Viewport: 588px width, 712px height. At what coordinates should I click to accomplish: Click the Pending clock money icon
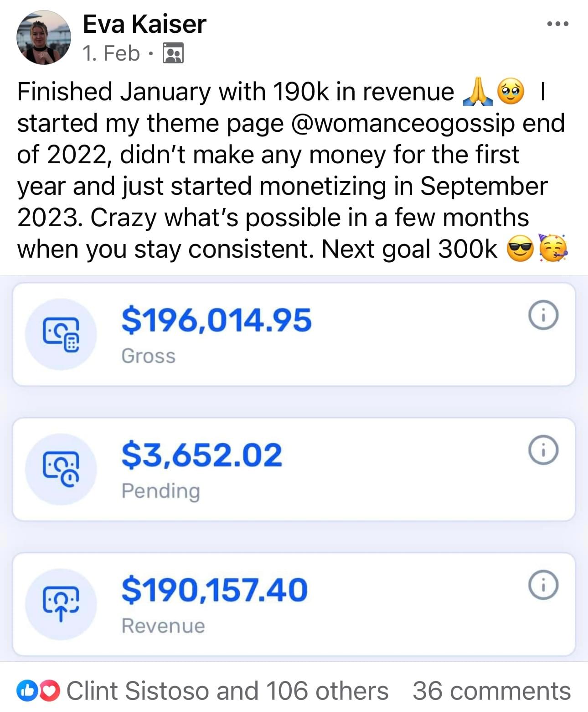click(x=61, y=469)
